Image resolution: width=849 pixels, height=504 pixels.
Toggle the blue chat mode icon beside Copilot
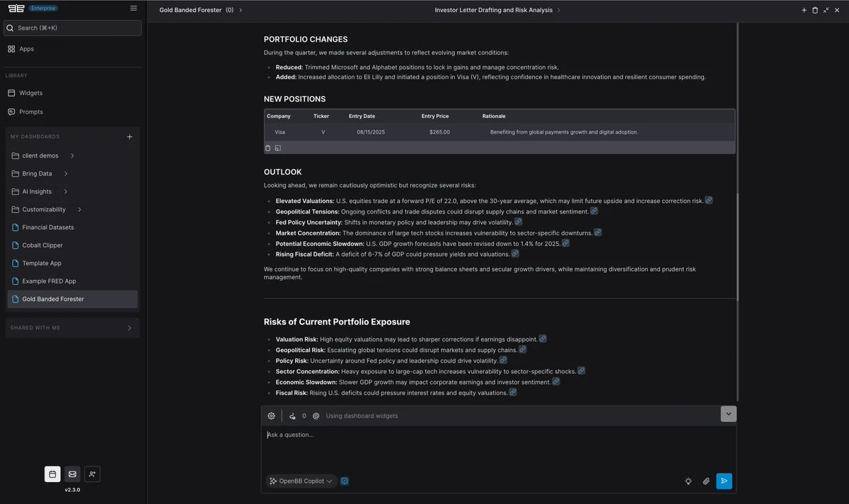click(x=345, y=481)
